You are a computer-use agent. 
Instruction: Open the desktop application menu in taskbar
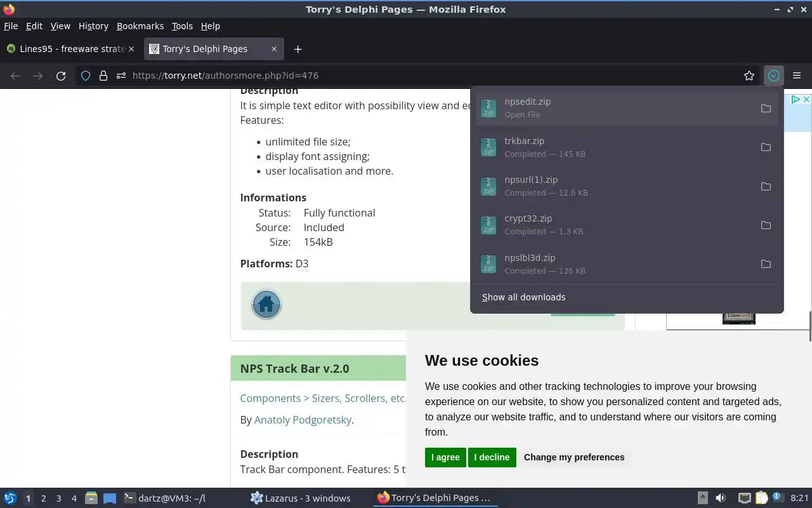pos(10,498)
